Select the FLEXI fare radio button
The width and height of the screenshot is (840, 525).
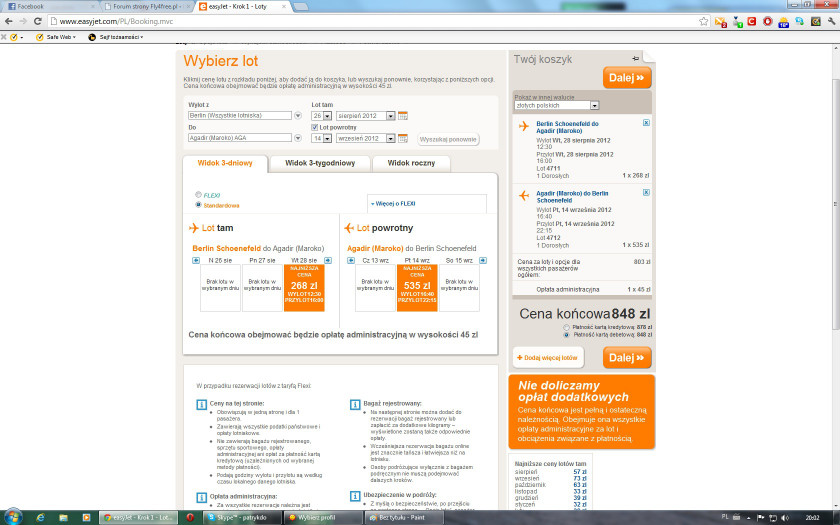198,195
